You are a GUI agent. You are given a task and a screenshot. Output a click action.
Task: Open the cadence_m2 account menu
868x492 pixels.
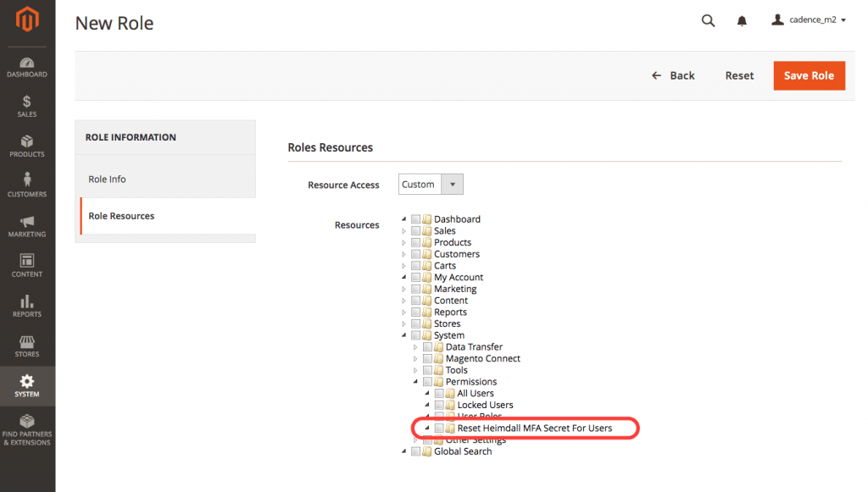809,20
